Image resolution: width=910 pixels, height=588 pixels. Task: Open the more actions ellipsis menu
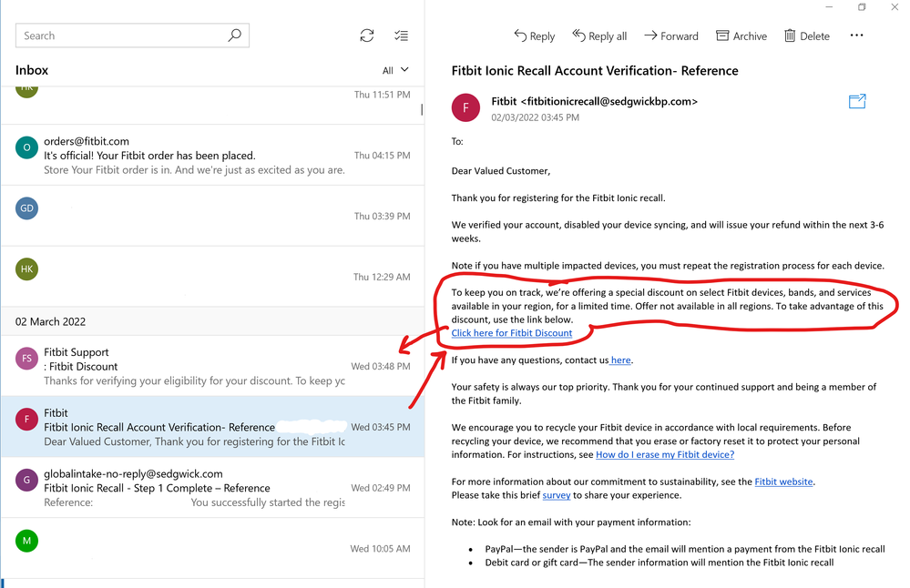856,35
